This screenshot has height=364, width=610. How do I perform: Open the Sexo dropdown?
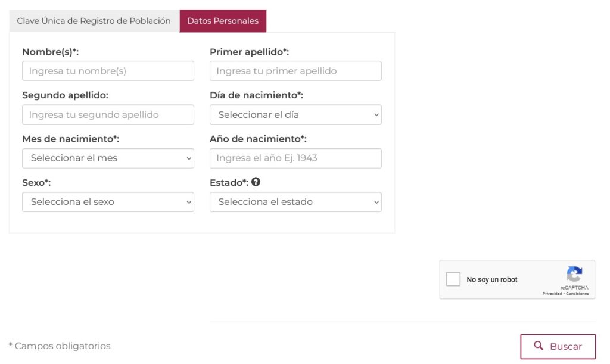(108, 202)
